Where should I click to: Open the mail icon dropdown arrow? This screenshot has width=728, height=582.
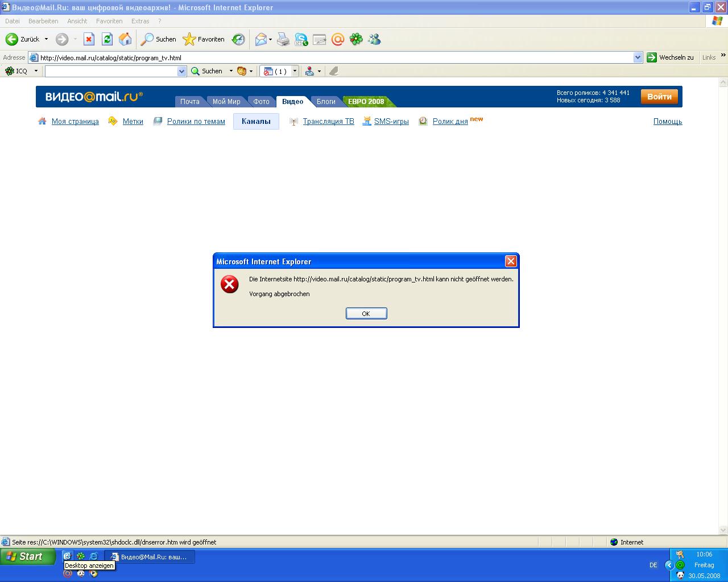pos(270,39)
